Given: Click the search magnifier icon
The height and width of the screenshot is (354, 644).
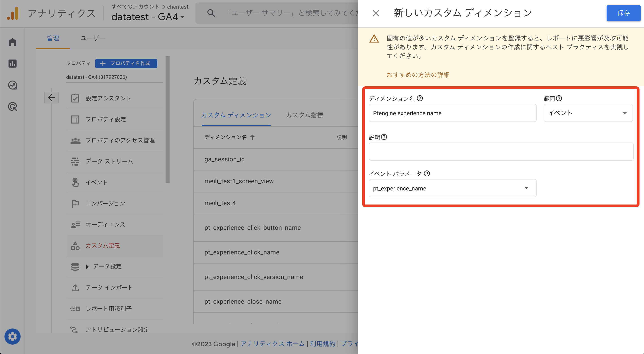Looking at the screenshot, I should click(211, 13).
